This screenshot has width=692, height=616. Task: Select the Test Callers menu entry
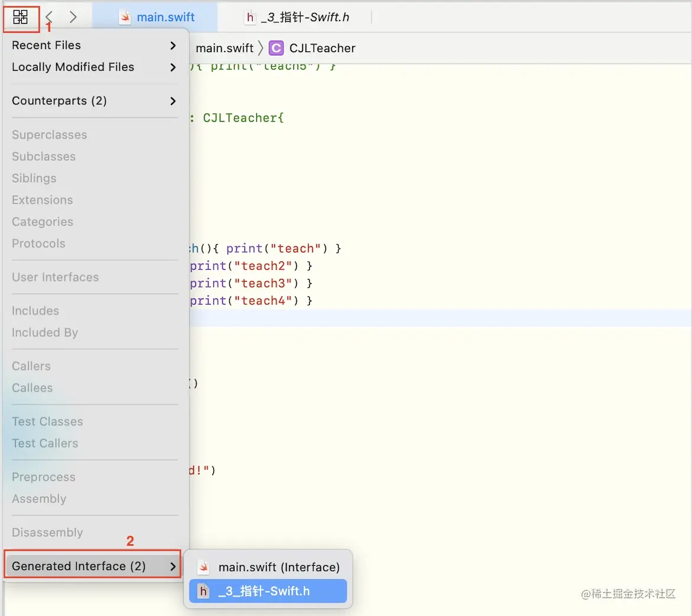pyautogui.click(x=45, y=443)
